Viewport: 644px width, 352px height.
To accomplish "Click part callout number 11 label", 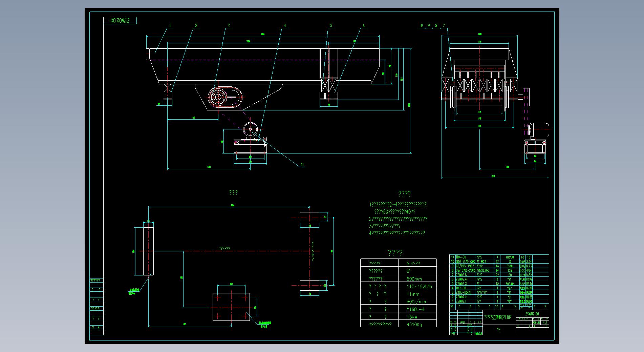I will [303, 165].
